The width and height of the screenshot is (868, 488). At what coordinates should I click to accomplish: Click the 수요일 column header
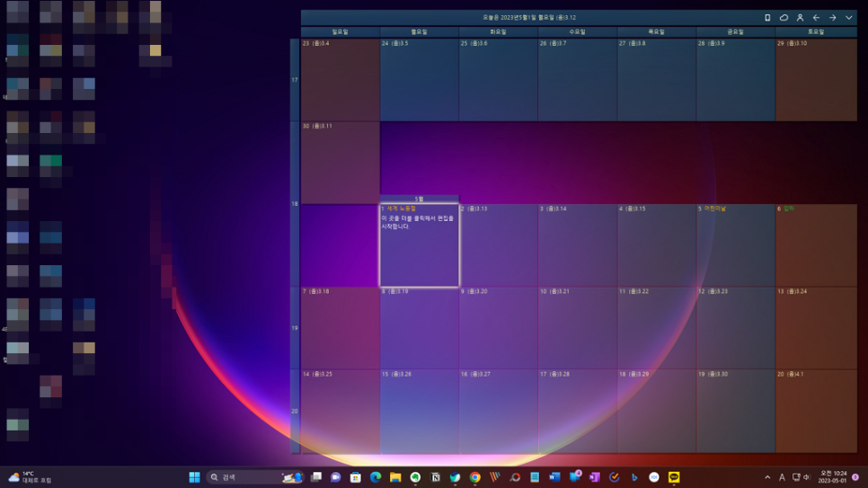[578, 32]
